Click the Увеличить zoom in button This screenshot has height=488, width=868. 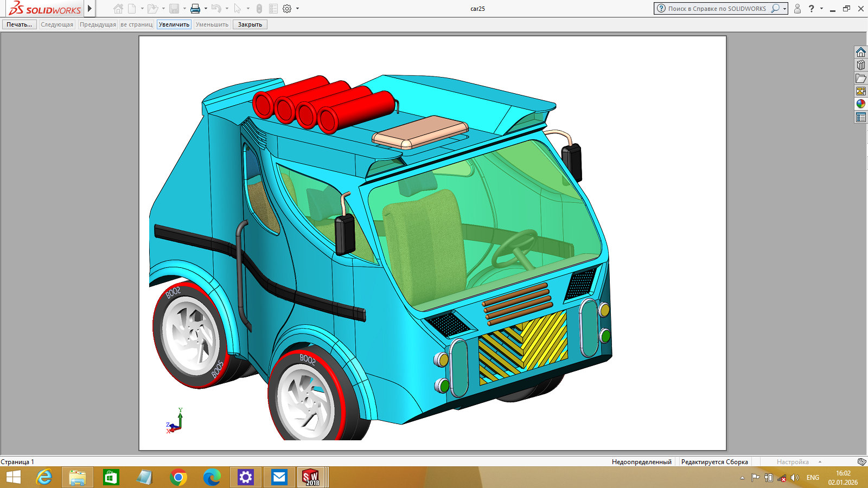(x=174, y=24)
